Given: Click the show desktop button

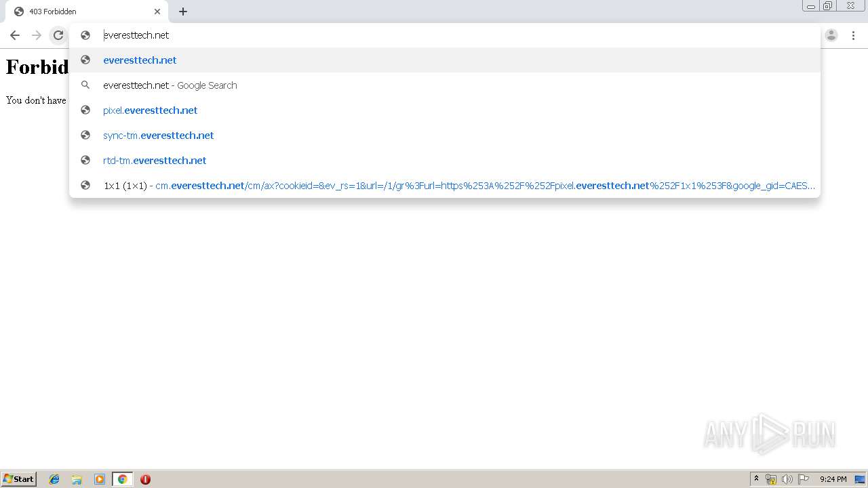Looking at the screenshot, I should pyautogui.click(x=860, y=479).
